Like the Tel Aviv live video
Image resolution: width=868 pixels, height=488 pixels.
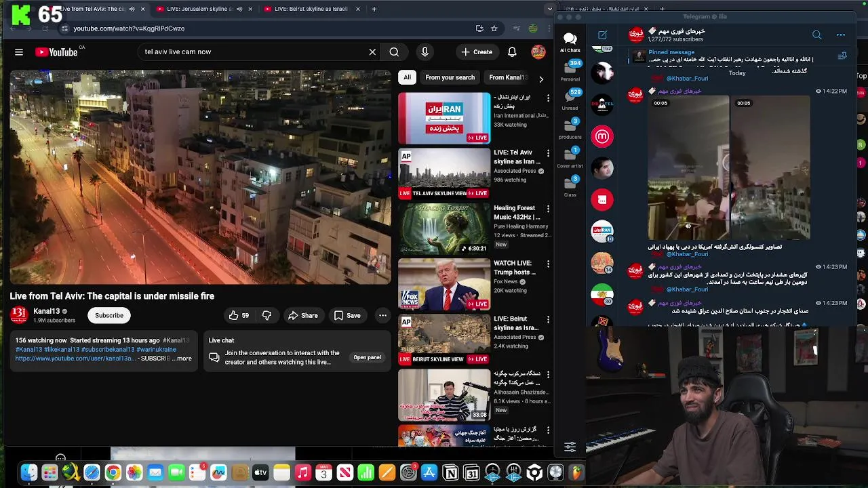pyautogui.click(x=239, y=315)
